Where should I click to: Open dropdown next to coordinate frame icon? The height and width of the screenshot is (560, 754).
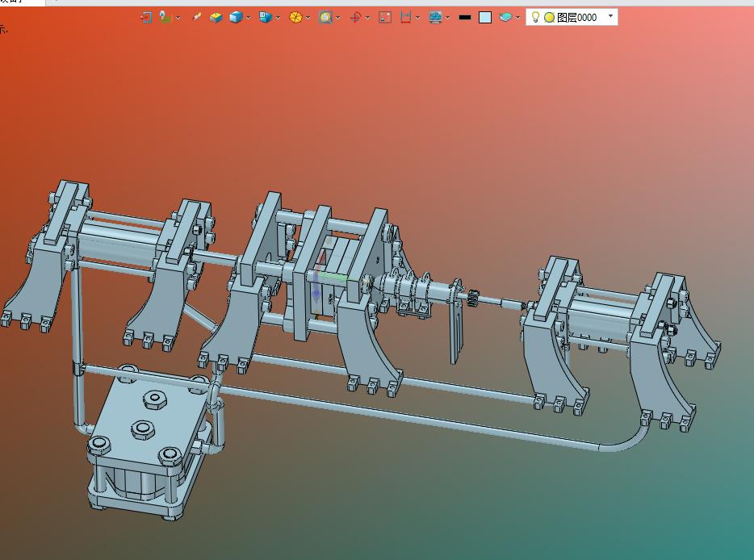point(178,18)
